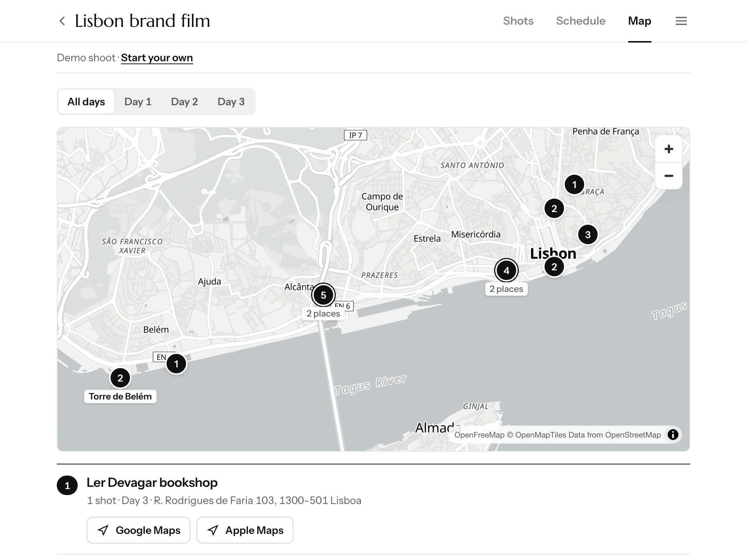This screenshot has width=747, height=560.
Task: Zoom in on the map
Action: [x=669, y=149]
